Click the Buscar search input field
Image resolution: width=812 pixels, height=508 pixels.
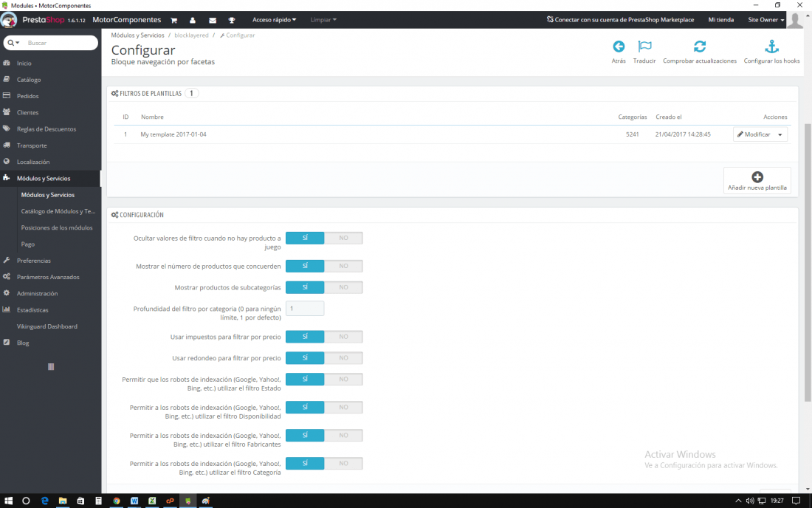tap(60, 43)
